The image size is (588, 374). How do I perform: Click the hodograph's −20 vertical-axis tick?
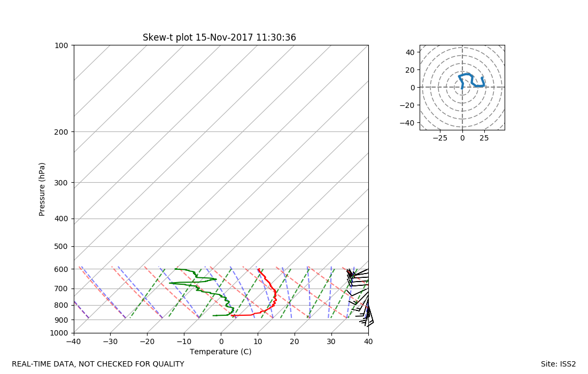pos(407,105)
